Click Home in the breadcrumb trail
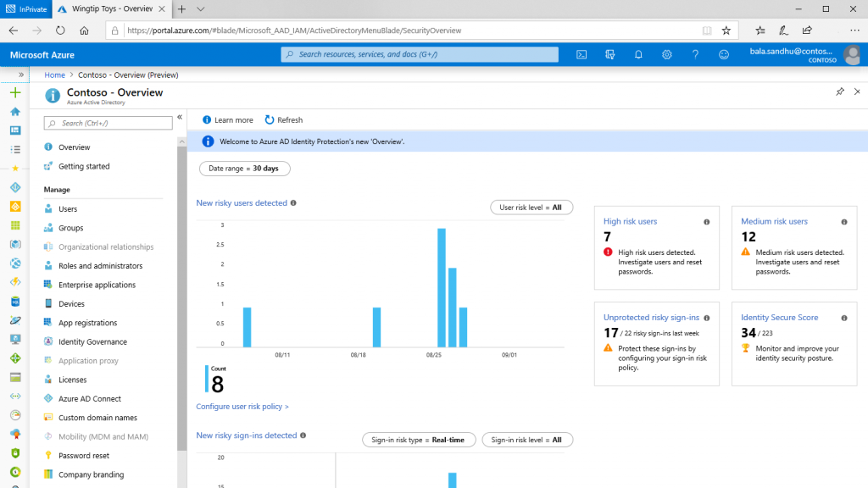Viewport: 868px width, 488px height. coord(54,75)
